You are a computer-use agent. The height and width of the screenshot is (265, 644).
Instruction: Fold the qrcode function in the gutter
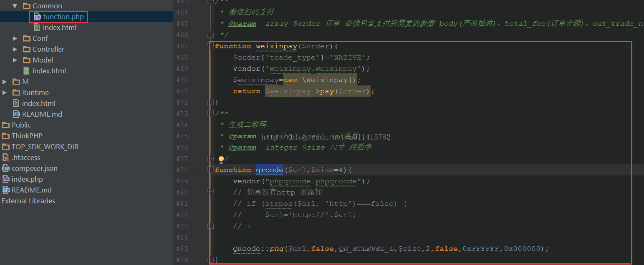click(x=211, y=170)
